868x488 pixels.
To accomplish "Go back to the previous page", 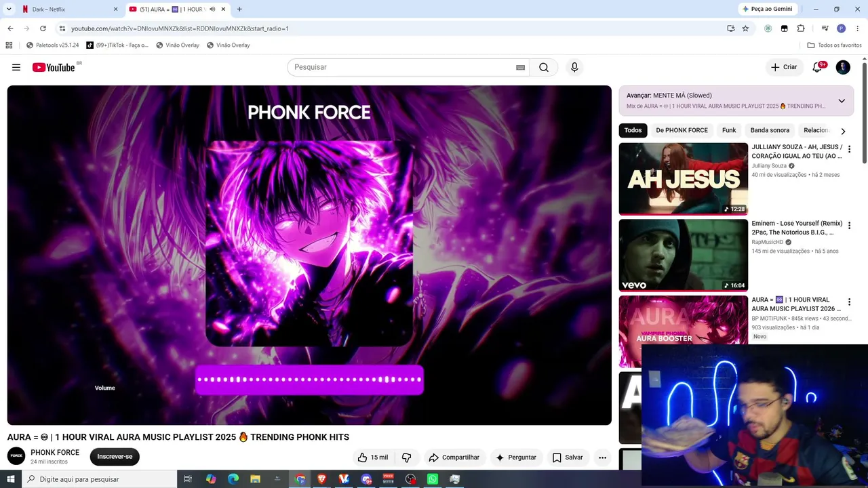I will pos(10,28).
